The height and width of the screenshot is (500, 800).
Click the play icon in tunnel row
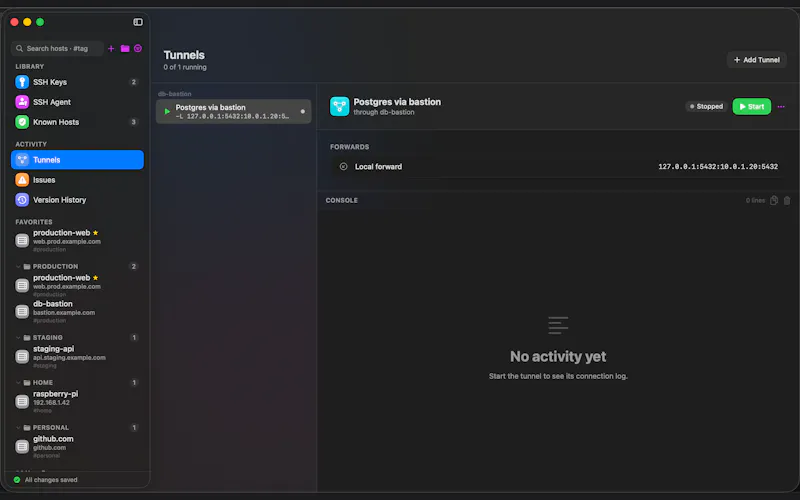(167, 111)
